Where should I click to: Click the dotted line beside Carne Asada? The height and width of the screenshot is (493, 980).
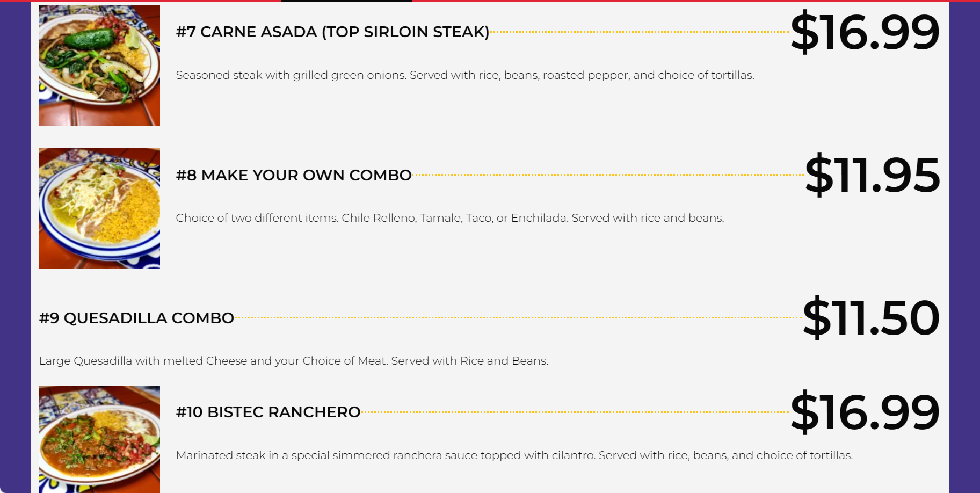tap(639, 32)
